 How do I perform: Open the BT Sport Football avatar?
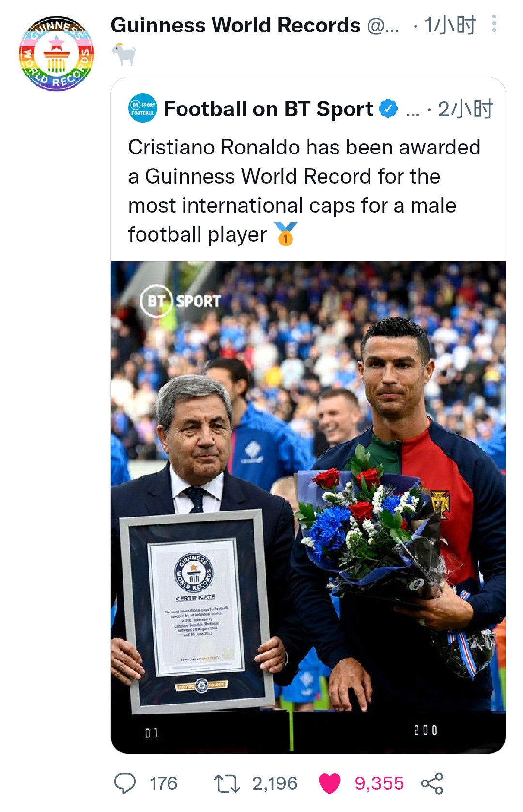[x=143, y=108]
